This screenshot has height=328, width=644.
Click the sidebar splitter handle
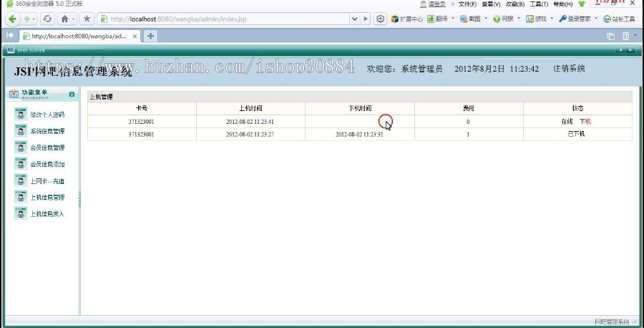(x=79, y=199)
